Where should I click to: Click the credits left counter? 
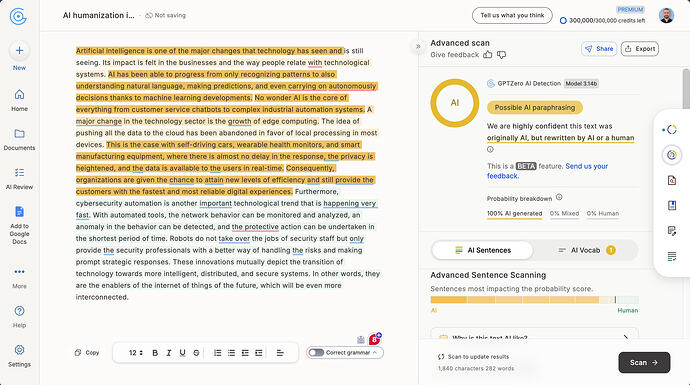[x=602, y=20]
